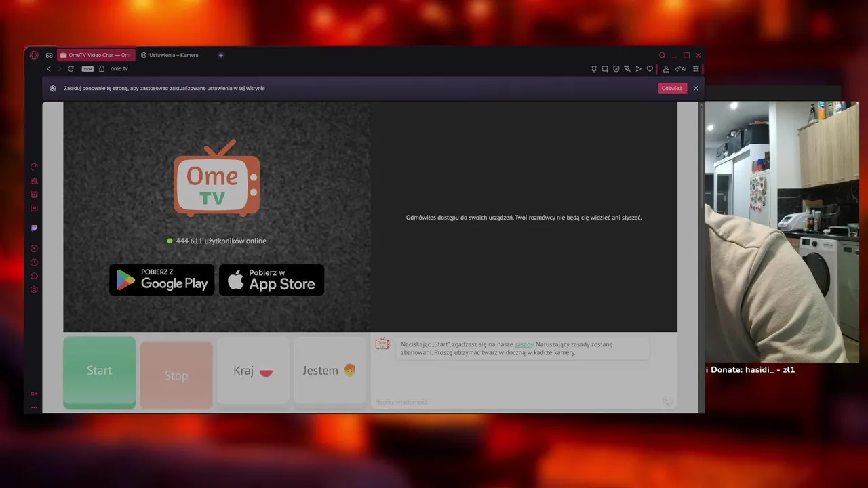Switch to the OmeTV Video Chat tab
868x488 pixels.
(96, 55)
